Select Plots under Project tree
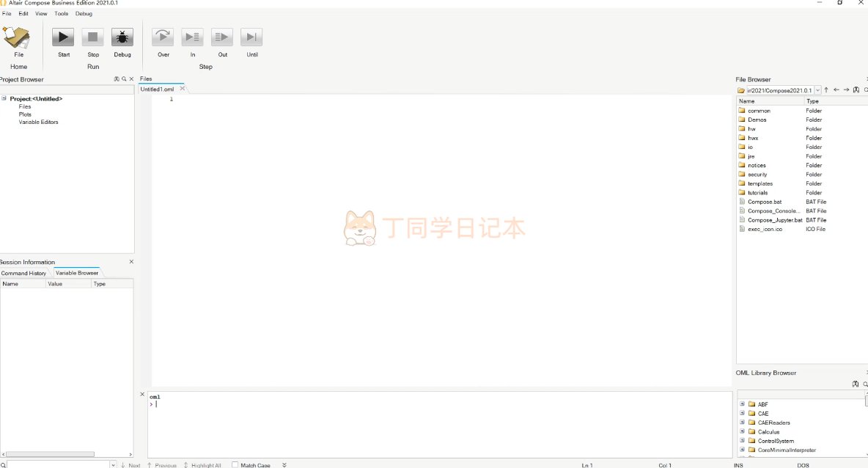 pyautogui.click(x=25, y=114)
